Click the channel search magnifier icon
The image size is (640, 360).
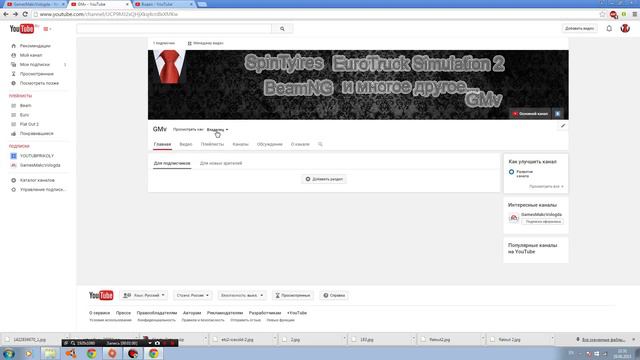[x=320, y=144]
